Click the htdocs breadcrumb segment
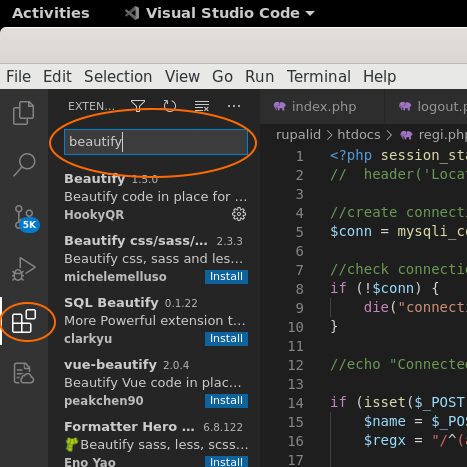Screen dimensions: 467x467 [x=359, y=135]
